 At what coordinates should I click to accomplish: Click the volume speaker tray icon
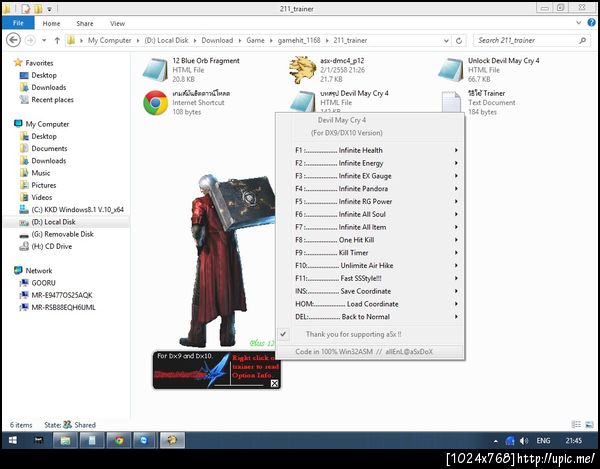(x=524, y=441)
